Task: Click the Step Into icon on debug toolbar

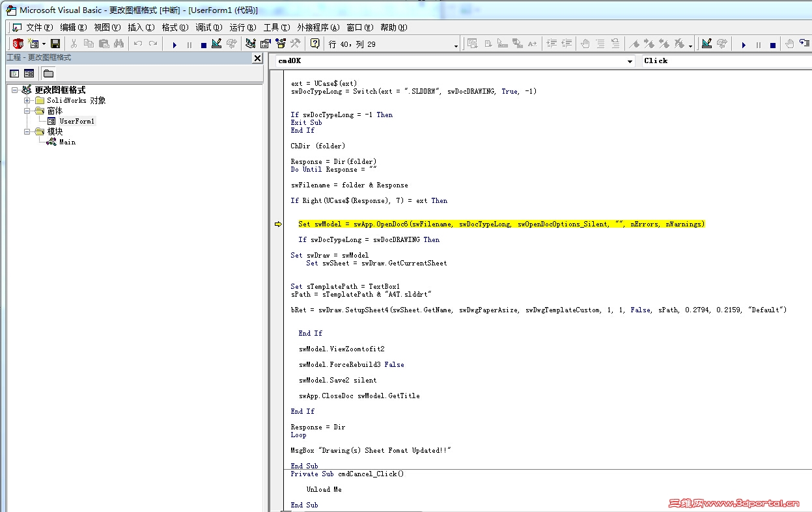Action: (x=805, y=44)
